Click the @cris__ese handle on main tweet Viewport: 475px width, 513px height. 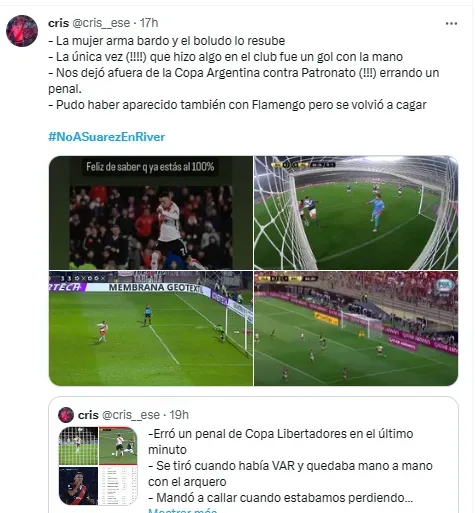coord(101,23)
